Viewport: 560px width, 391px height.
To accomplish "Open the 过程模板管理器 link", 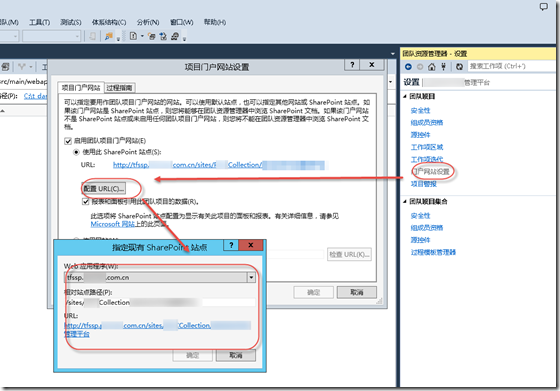I will pyautogui.click(x=433, y=252).
